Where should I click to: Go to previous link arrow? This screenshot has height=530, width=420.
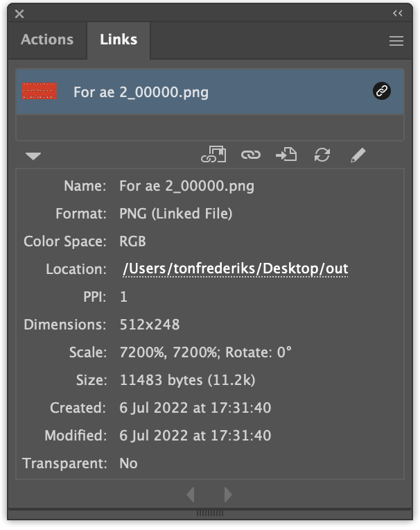pos(191,494)
